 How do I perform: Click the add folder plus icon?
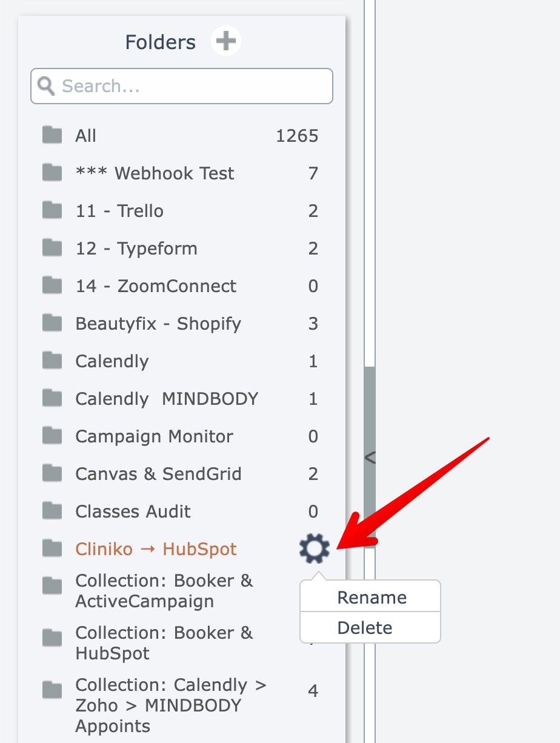(226, 42)
